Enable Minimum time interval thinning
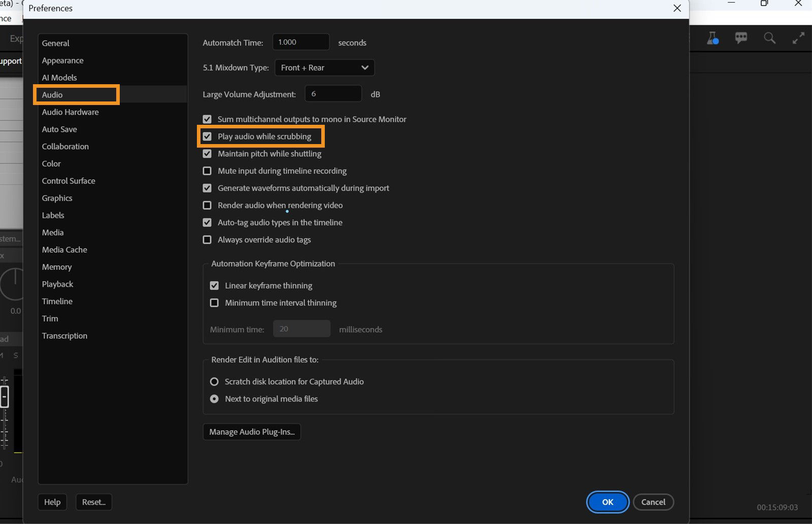Image resolution: width=812 pixels, height=524 pixels. [x=215, y=302]
